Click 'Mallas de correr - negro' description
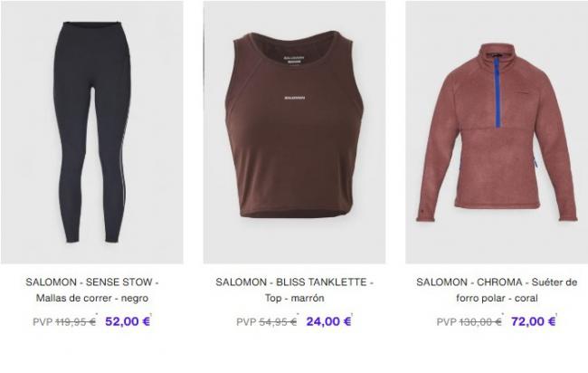Viewport: 588px width, 373px height. coord(92,298)
